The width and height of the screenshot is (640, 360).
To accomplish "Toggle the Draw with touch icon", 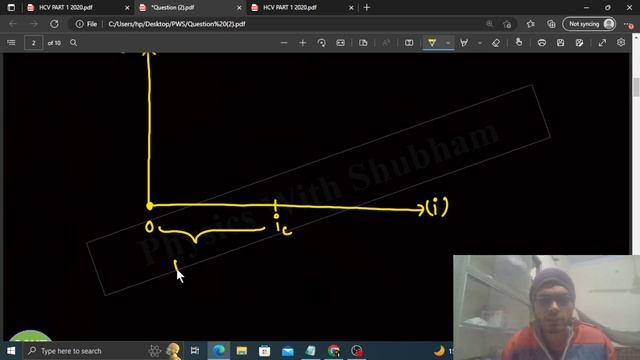I will coord(519,42).
